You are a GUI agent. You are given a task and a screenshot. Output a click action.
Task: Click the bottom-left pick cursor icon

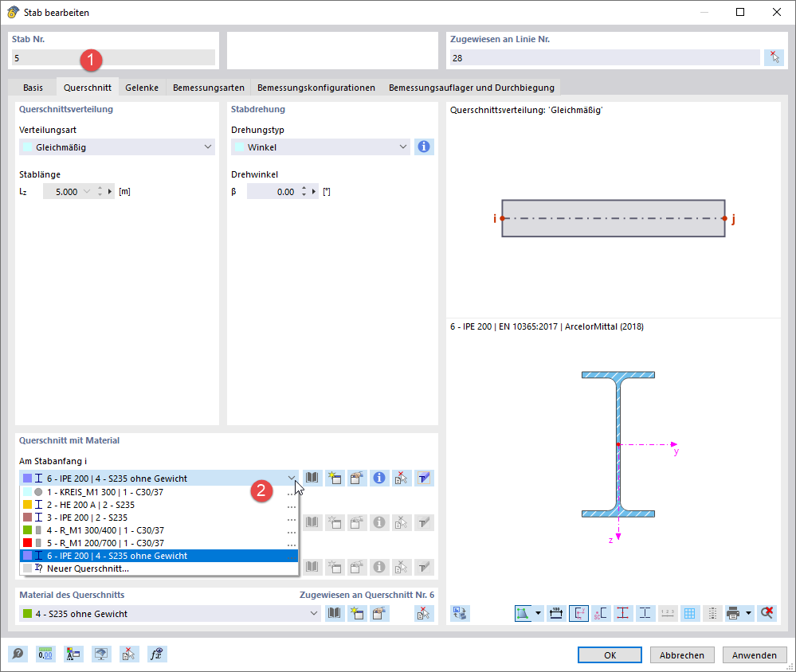point(128,654)
